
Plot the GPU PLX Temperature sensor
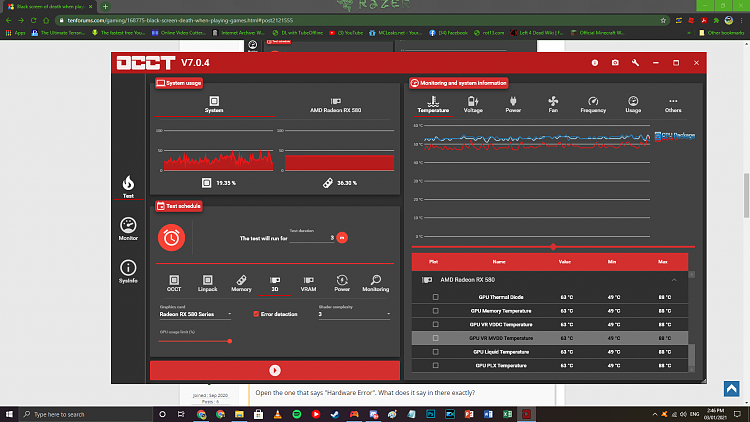[435, 366]
